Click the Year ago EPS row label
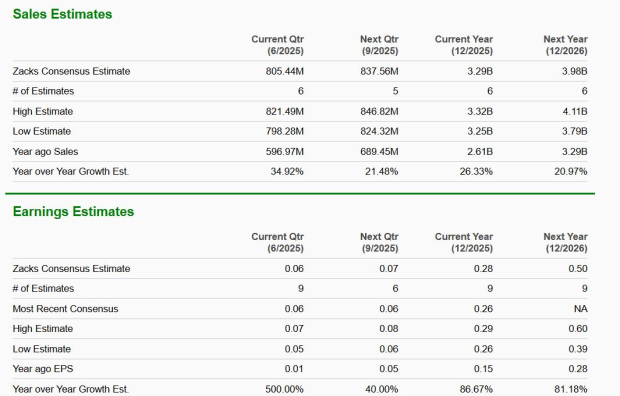The image size is (620, 396). [x=43, y=369]
